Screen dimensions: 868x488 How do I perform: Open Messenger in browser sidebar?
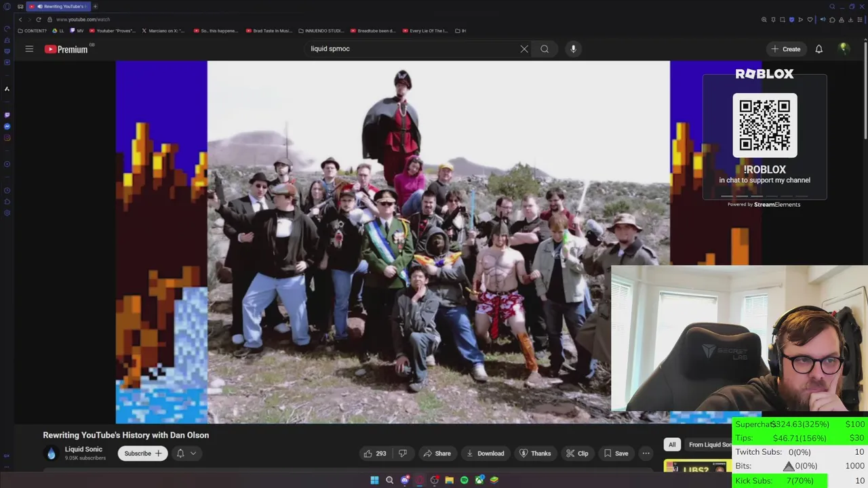(7, 127)
